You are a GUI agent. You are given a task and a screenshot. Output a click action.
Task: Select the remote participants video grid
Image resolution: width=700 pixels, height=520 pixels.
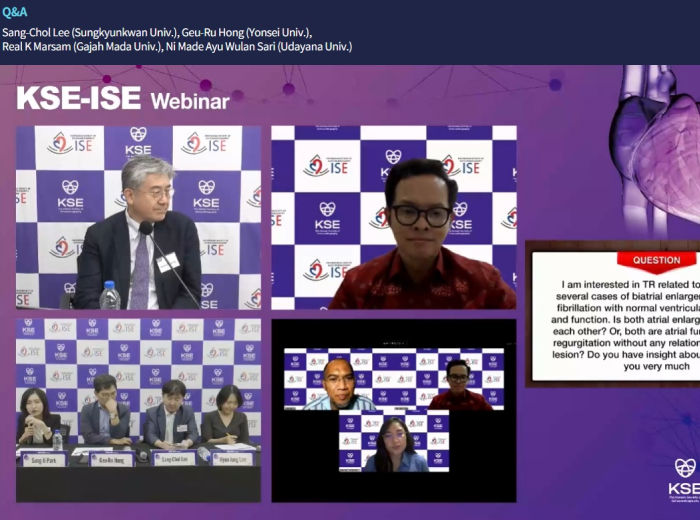393,410
